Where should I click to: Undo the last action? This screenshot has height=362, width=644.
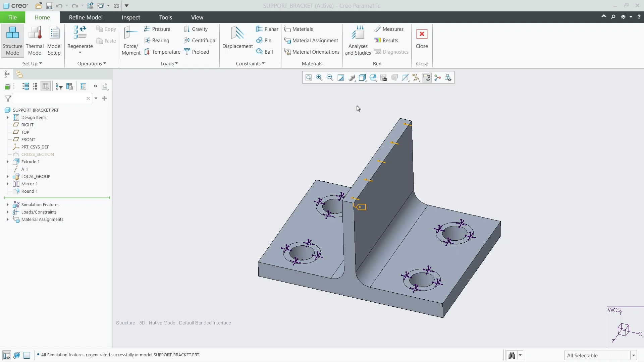click(x=59, y=6)
